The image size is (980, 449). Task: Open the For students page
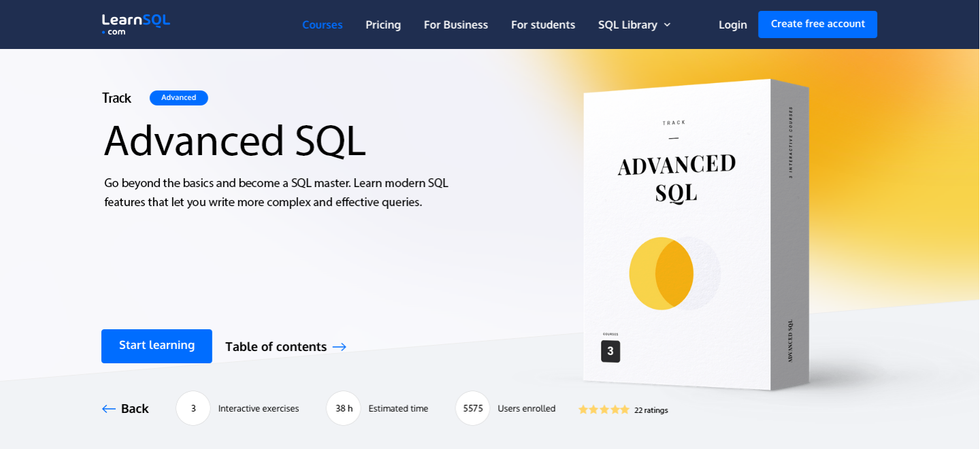tap(542, 24)
